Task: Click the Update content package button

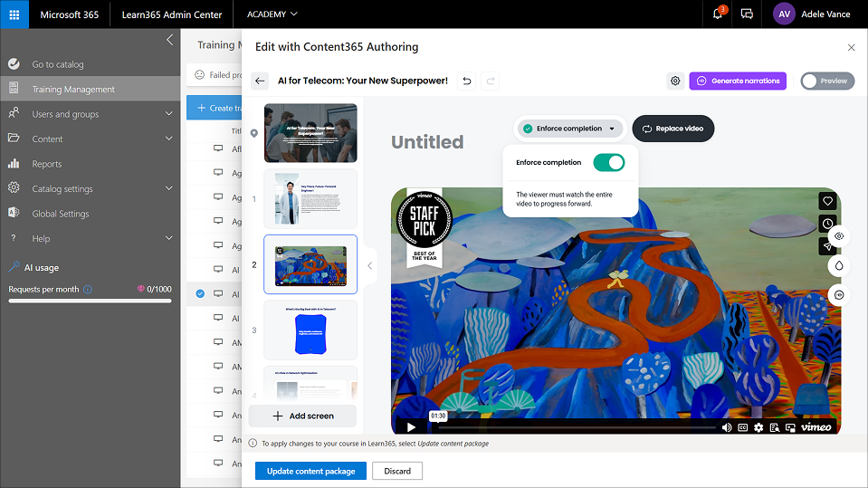Action: pyautogui.click(x=310, y=471)
